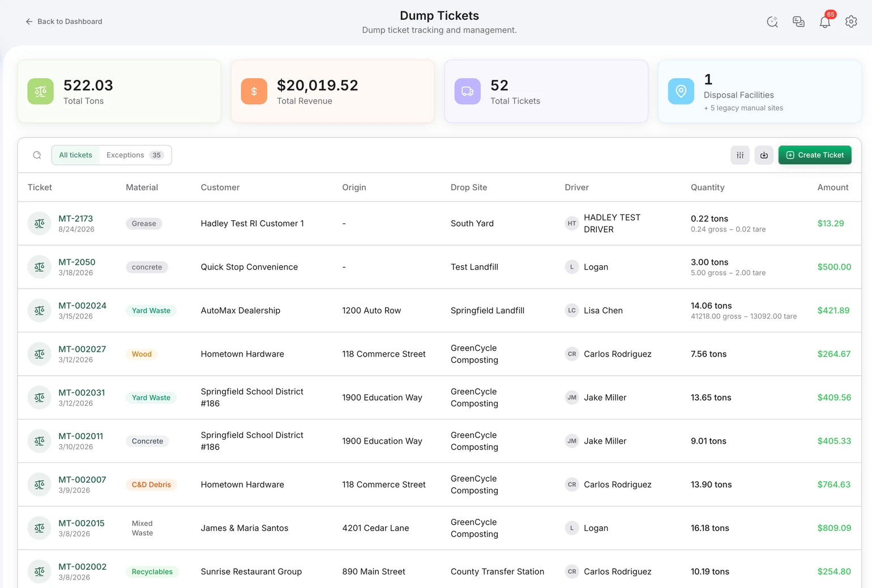
Task: Sort by the Quantity column header
Action: click(708, 187)
